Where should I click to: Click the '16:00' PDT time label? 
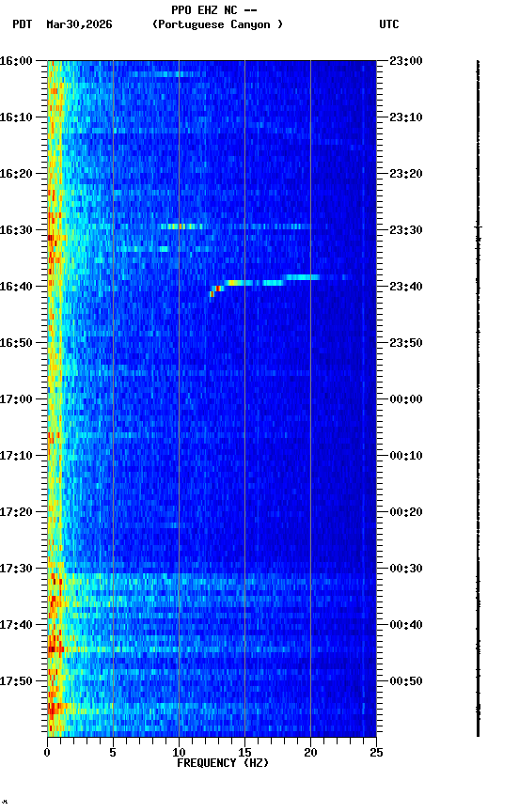click(16, 61)
